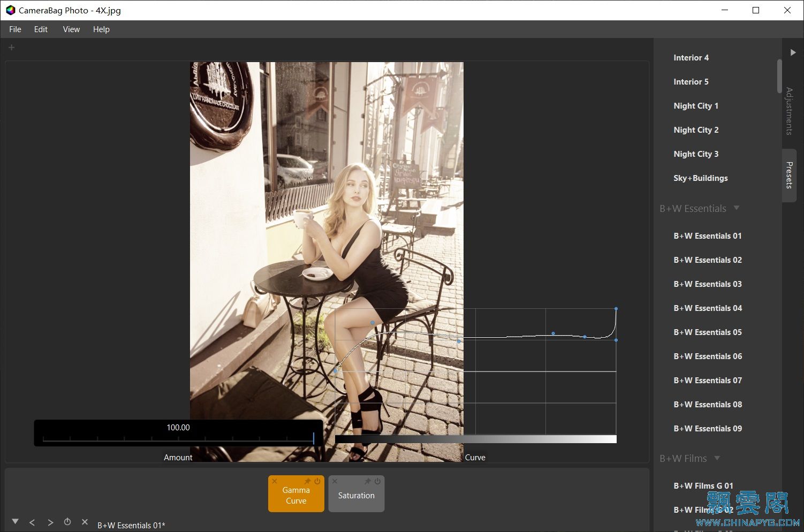
Task: Collapse the B+W Essentials preset group
Action: click(737, 208)
